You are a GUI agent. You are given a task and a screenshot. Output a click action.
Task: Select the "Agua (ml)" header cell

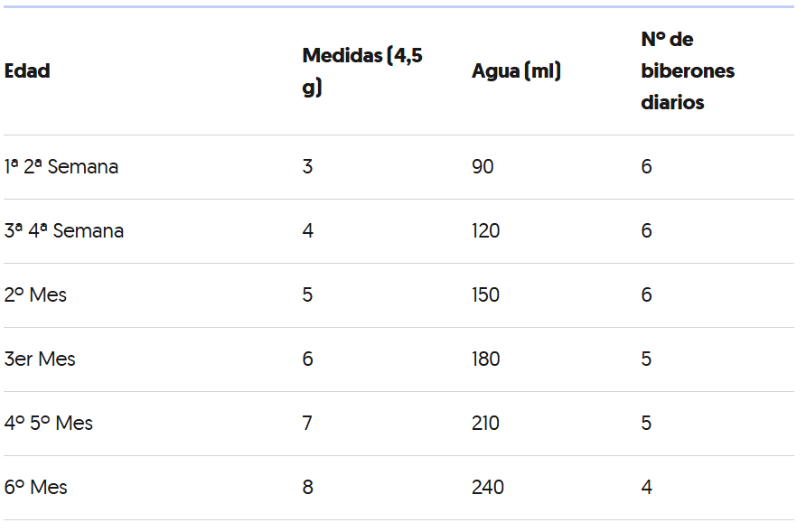pos(516,71)
